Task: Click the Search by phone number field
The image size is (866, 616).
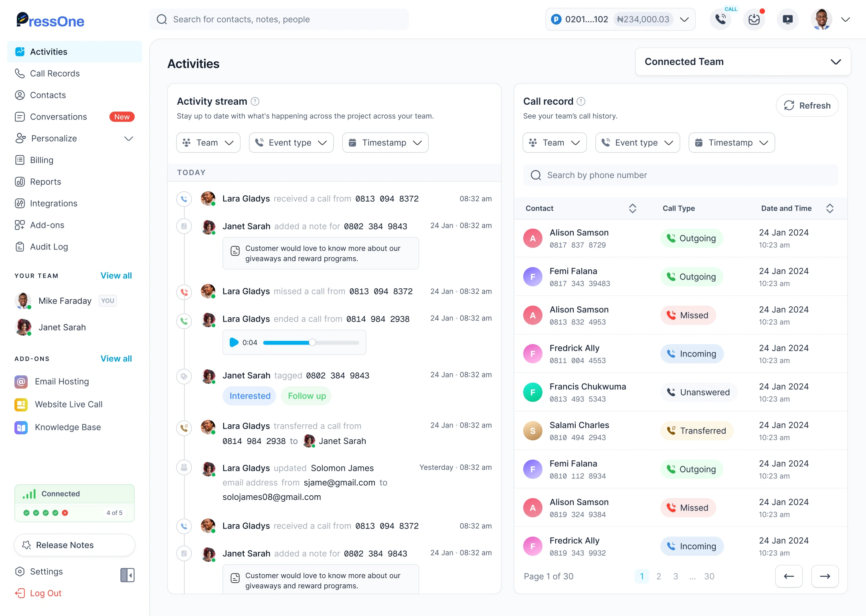Action: [680, 175]
